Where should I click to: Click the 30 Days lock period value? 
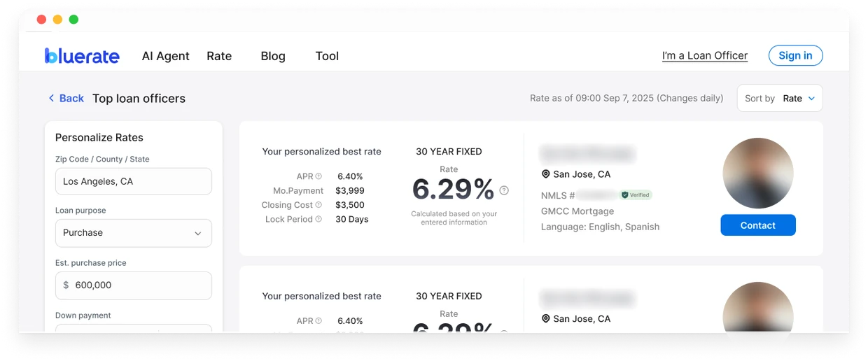(x=352, y=219)
